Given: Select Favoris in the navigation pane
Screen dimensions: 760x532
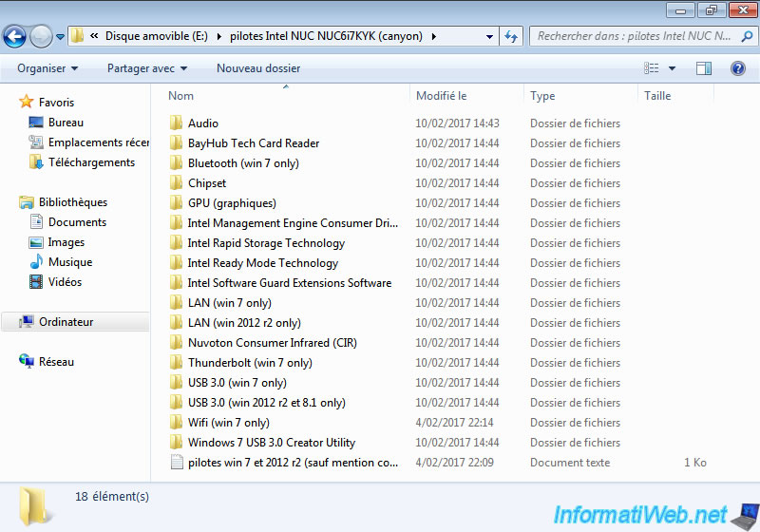Looking at the screenshot, I should click(47, 103).
